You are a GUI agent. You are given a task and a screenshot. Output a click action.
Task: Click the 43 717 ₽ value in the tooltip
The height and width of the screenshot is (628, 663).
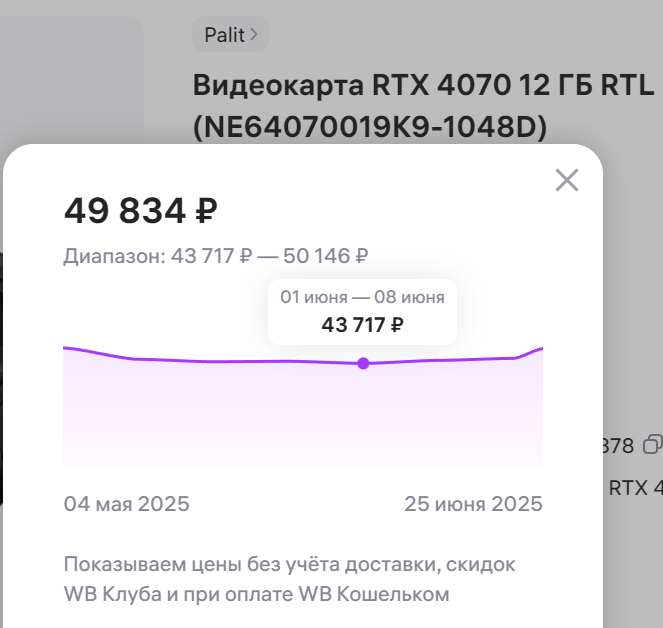click(362, 325)
